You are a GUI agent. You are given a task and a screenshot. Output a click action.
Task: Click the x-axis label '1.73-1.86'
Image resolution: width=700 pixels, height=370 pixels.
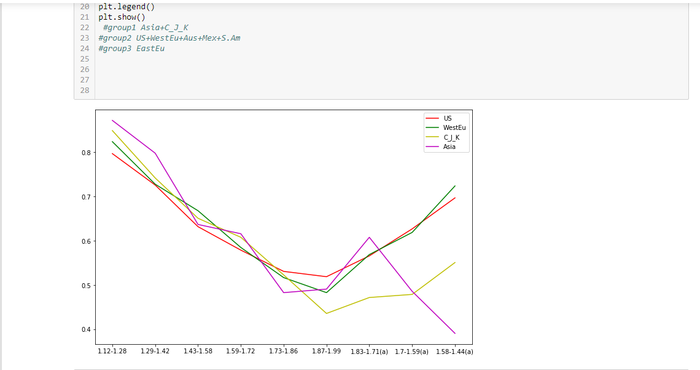pos(283,351)
